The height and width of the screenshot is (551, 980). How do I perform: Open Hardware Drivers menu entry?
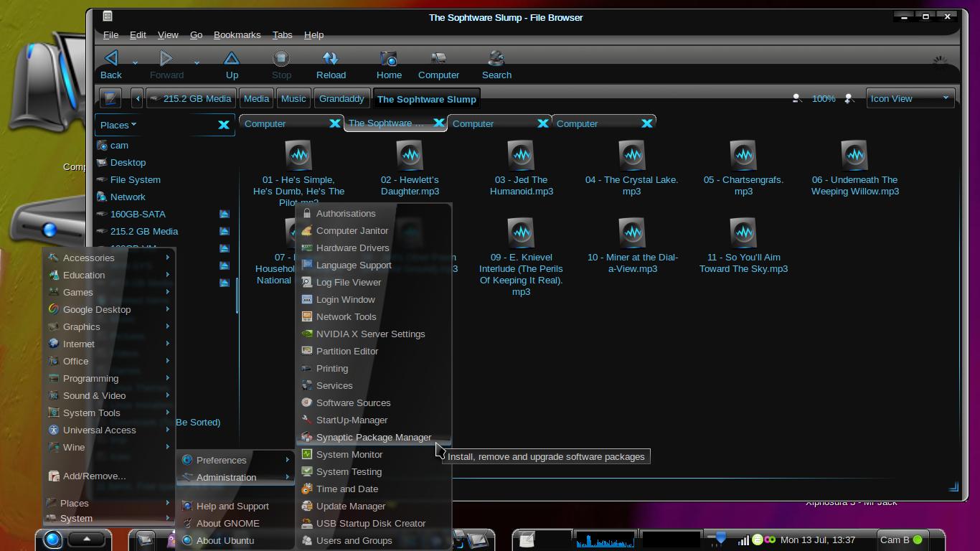coord(373,248)
